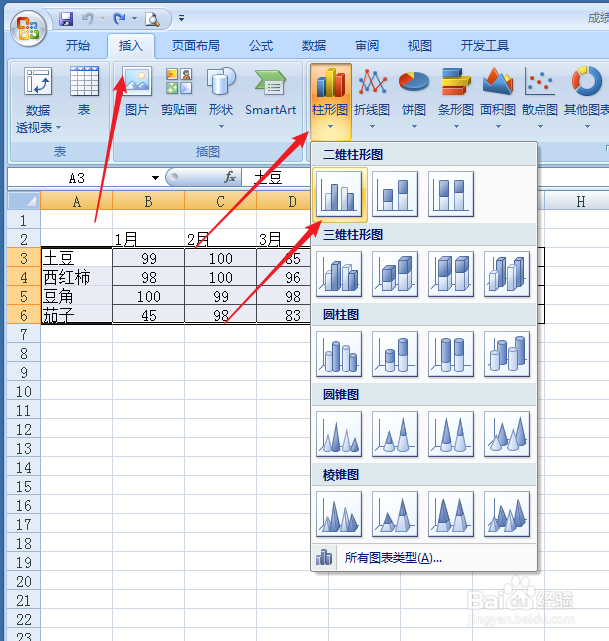The height and width of the screenshot is (641, 609).
Task: Select the 2D stacked column chart
Action: (395, 194)
